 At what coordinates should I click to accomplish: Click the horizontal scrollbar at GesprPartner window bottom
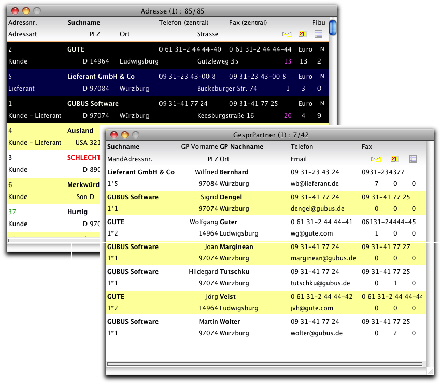[265, 364]
